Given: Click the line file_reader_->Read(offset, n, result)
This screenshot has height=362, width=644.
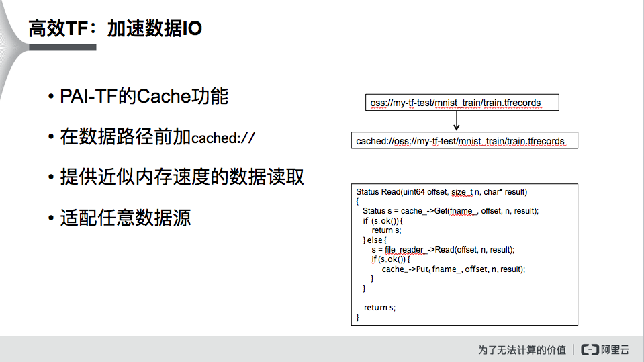Looking at the screenshot, I should tap(443, 250).
